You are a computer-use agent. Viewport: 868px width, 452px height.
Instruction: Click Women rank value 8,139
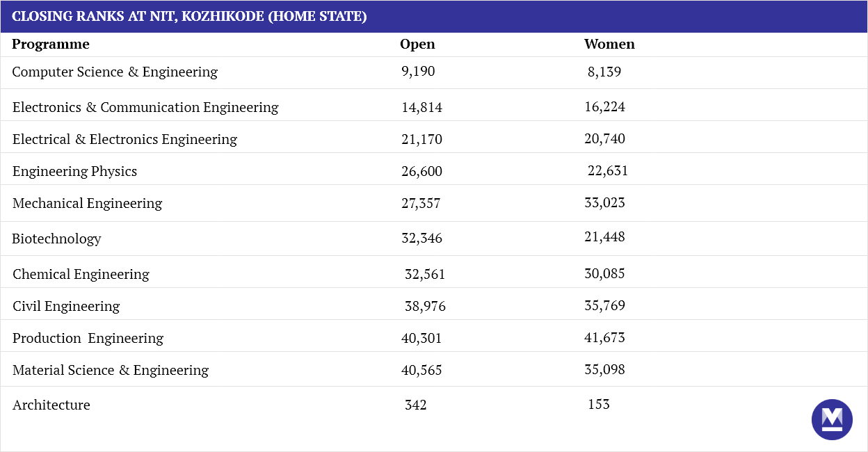pyautogui.click(x=604, y=72)
